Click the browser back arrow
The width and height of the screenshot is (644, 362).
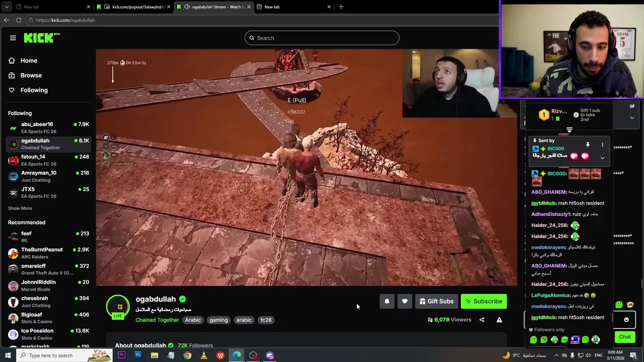point(6,20)
